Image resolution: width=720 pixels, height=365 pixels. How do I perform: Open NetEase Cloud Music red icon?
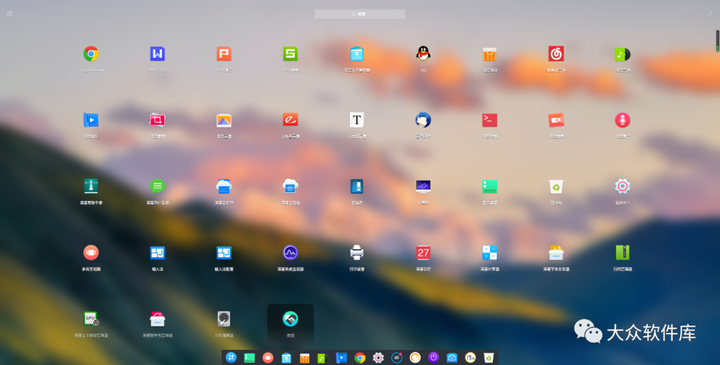pyautogui.click(x=556, y=54)
